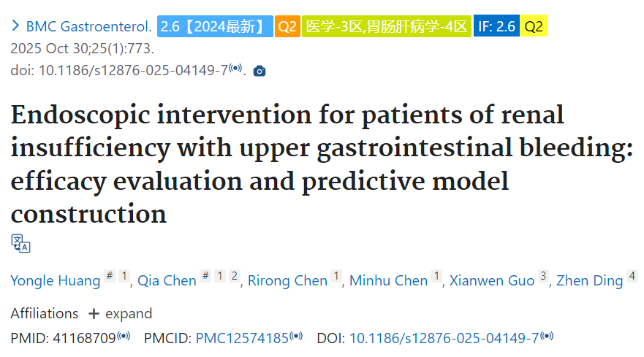
Task: Expand the Affiliations section
Action: point(121,314)
